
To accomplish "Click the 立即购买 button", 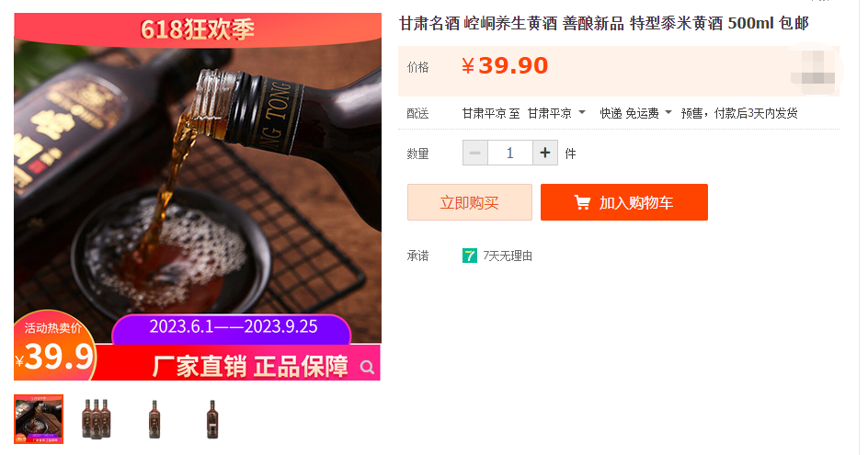I will coord(470,202).
